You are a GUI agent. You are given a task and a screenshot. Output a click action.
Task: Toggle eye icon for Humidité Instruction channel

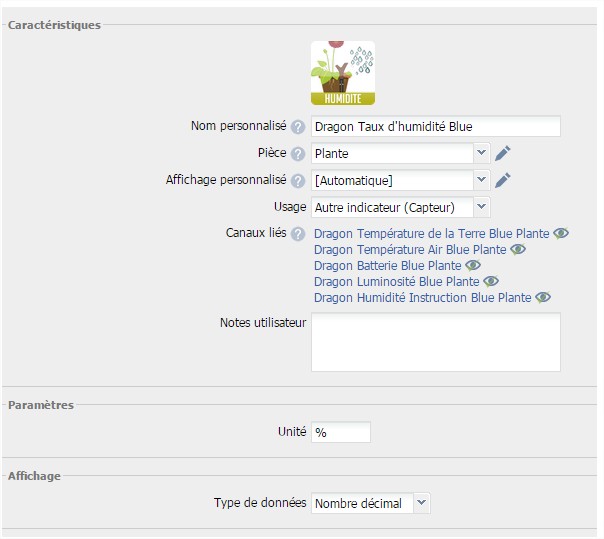543,297
